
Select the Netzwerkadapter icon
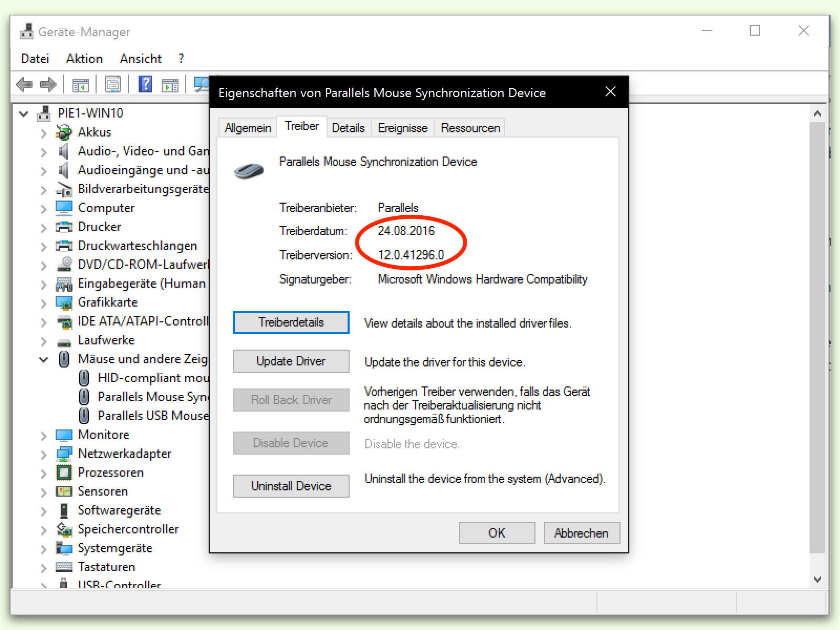coord(64,454)
